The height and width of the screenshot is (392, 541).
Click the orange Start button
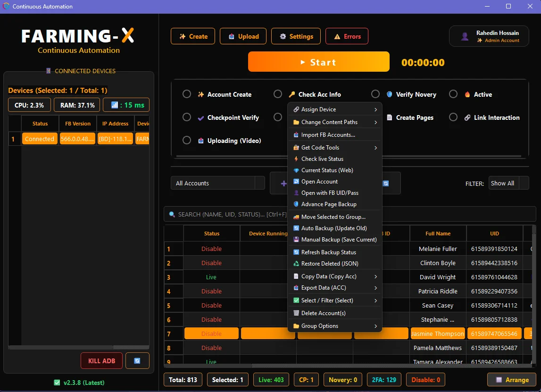click(319, 62)
